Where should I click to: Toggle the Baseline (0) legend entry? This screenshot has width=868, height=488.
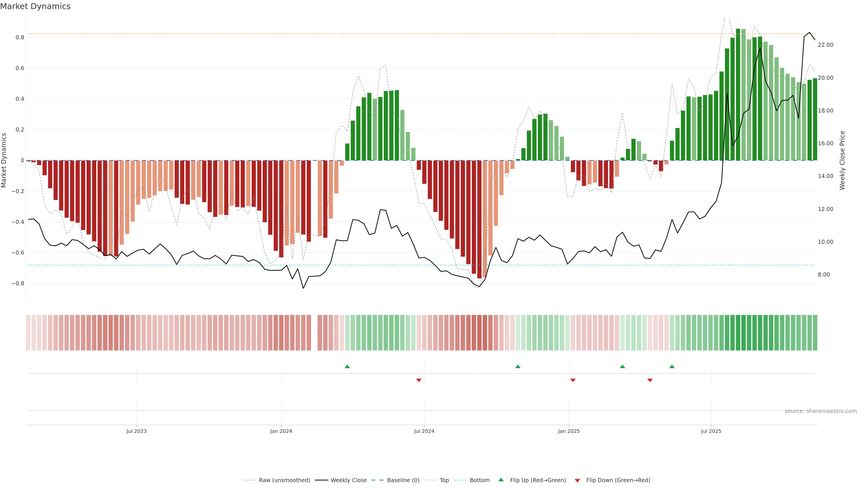(403, 480)
